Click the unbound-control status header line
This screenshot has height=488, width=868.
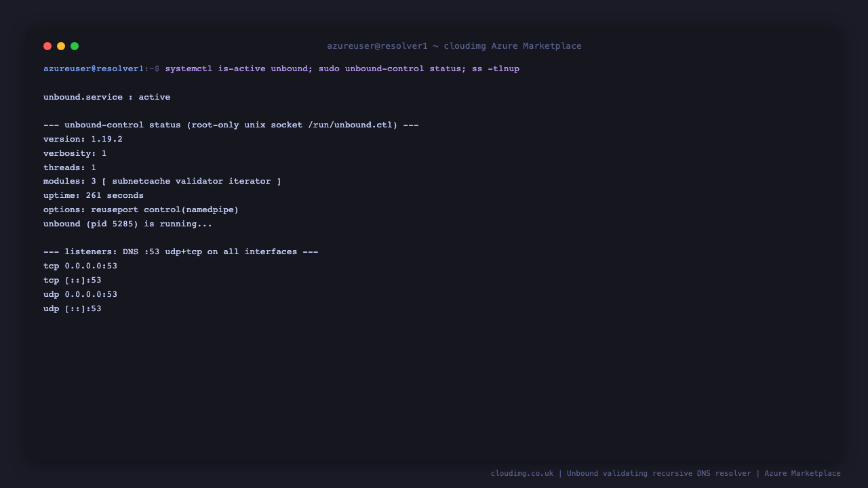click(231, 125)
